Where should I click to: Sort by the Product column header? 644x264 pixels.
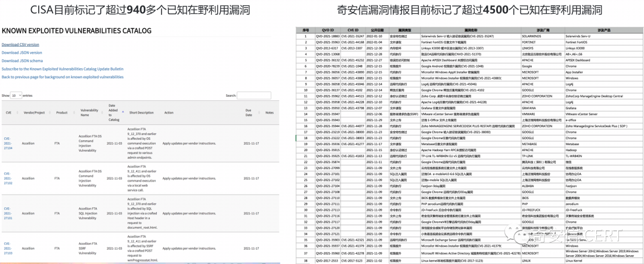tap(61, 113)
